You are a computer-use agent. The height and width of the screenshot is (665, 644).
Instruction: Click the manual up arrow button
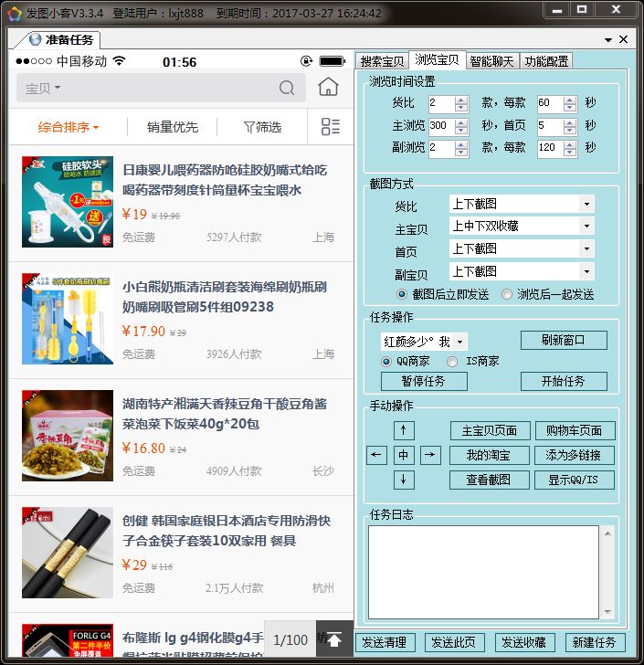(404, 430)
